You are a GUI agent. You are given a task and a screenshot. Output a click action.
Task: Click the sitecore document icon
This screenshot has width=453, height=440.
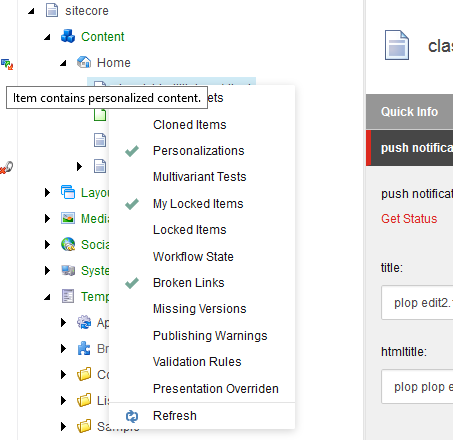click(x=52, y=10)
